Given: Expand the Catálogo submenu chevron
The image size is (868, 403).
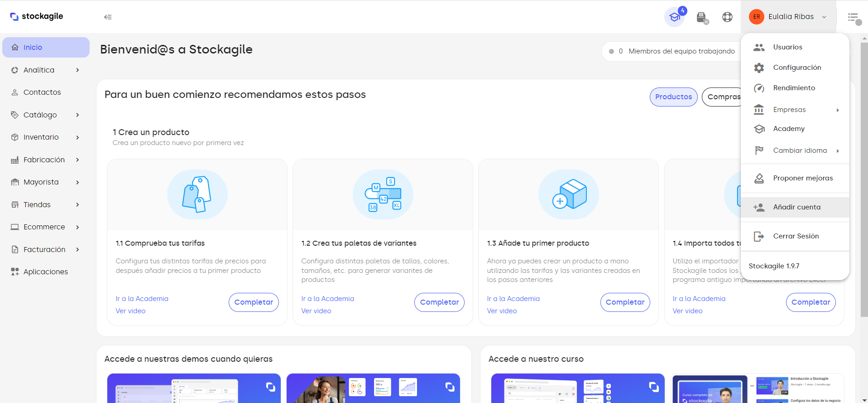Looking at the screenshot, I should coord(77,115).
